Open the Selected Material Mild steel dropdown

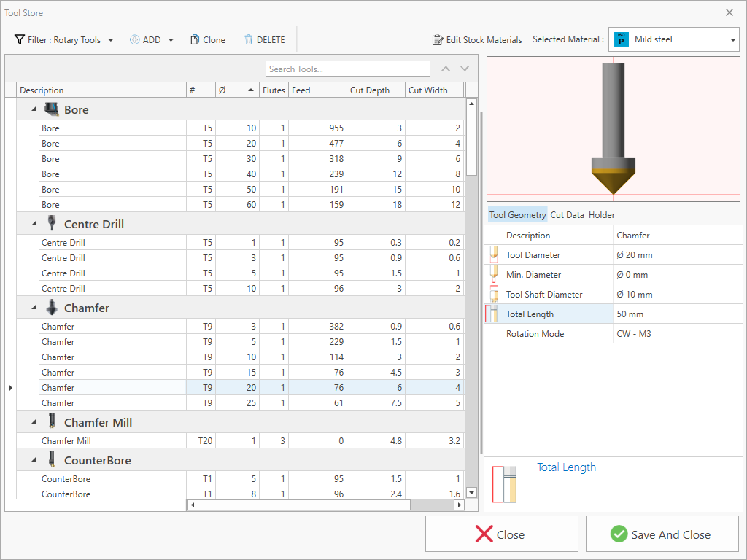point(675,39)
